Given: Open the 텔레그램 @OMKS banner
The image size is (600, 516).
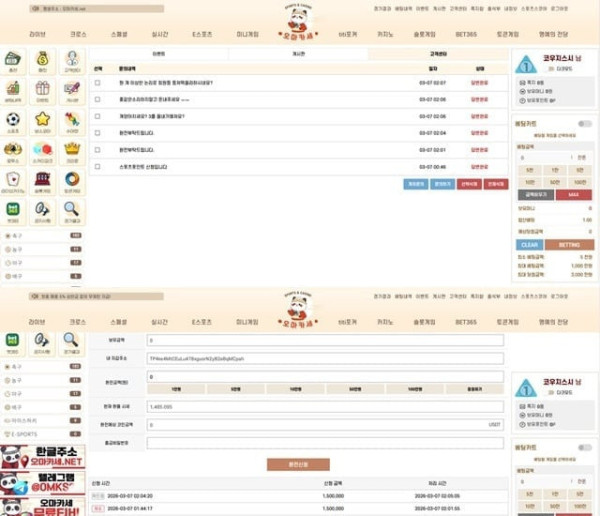Looking at the screenshot, I should pos(42,483).
